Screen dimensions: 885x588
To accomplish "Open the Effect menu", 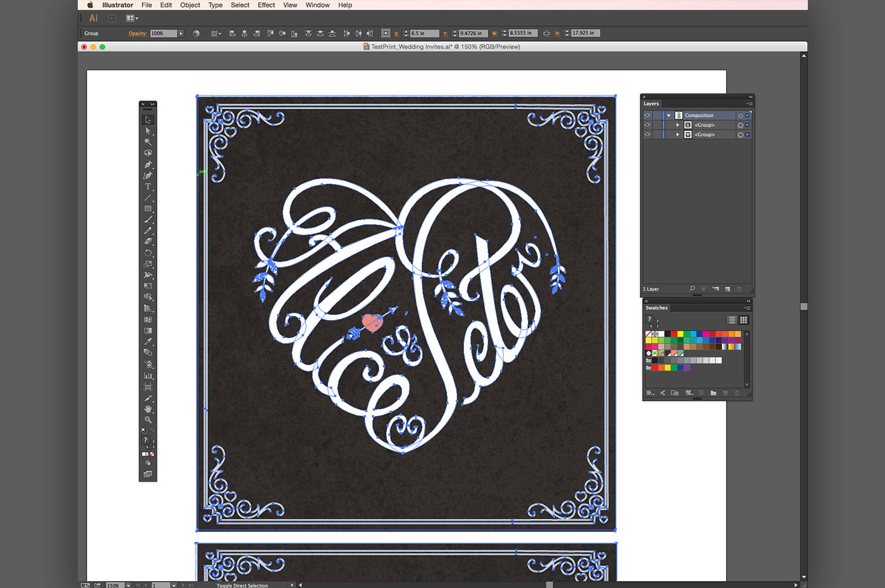I will (x=266, y=5).
